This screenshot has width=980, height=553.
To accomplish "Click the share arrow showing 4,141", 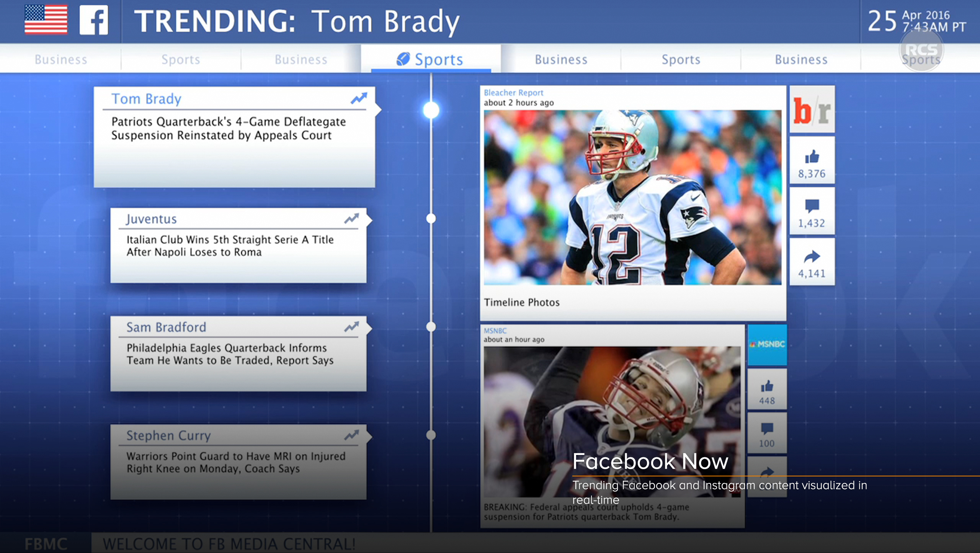I will click(x=812, y=257).
